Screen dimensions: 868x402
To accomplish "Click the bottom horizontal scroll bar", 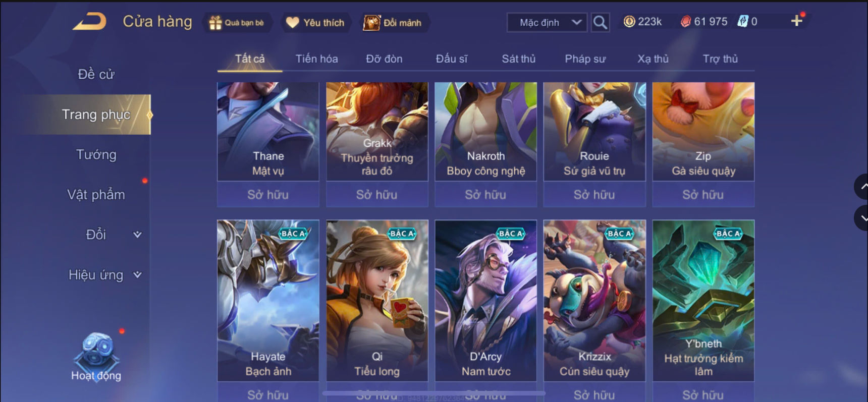I will click(x=433, y=393).
